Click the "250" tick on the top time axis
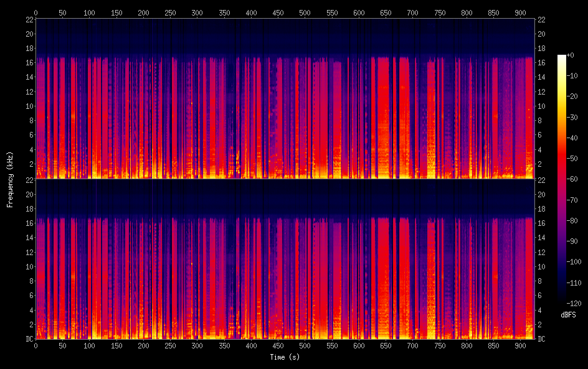 (x=170, y=12)
